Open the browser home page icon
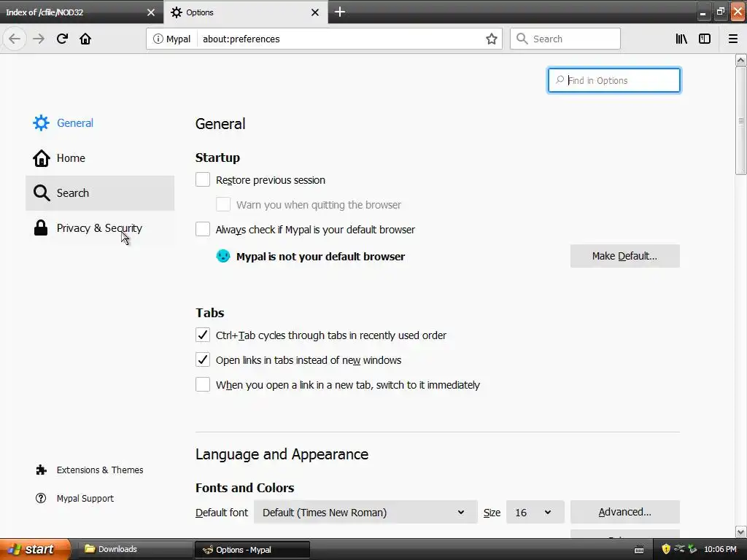Screen dimensions: 747x560 click(85, 39)
